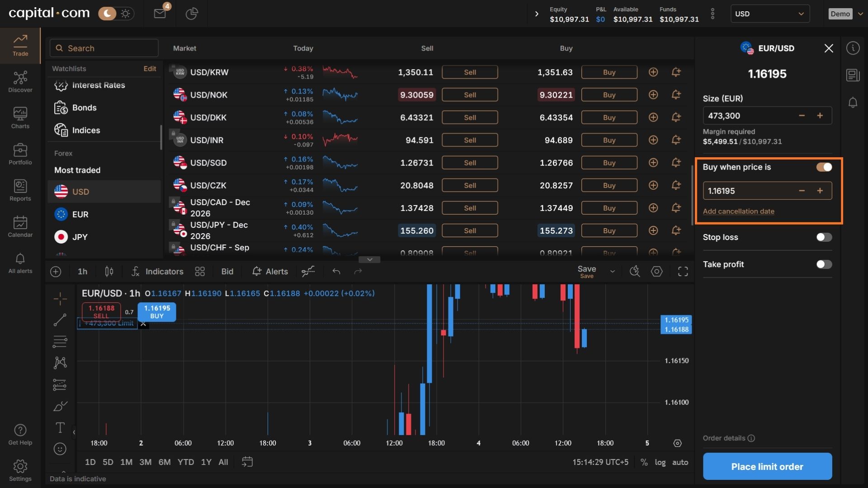Select the pattern drawing tool

click(60, 363)
